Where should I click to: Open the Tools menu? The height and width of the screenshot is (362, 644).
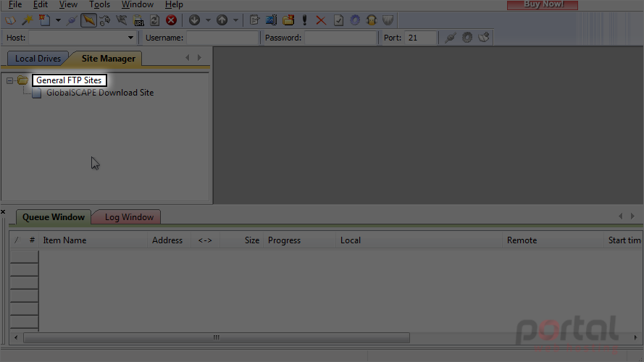[x=99, y=4]
